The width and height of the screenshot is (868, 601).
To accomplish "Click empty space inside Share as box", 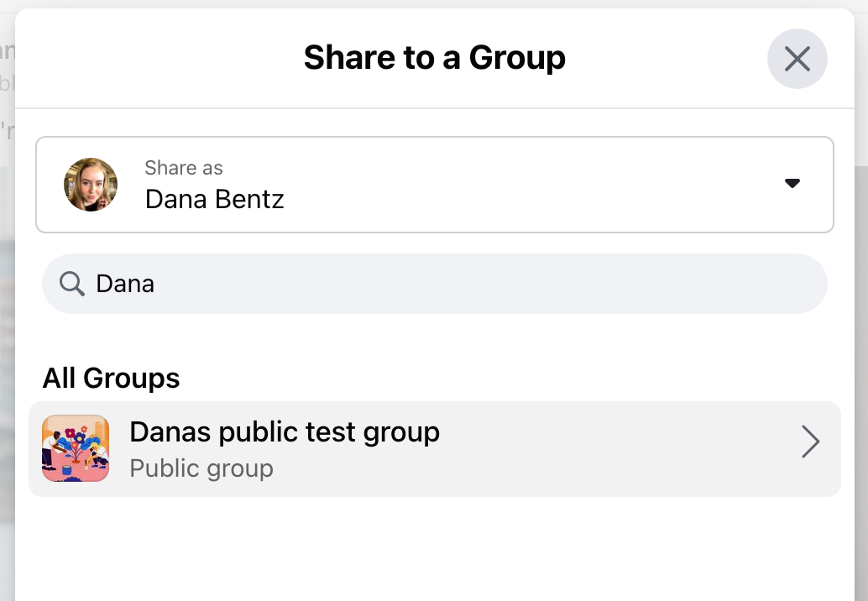I will [x=504, y=185].
